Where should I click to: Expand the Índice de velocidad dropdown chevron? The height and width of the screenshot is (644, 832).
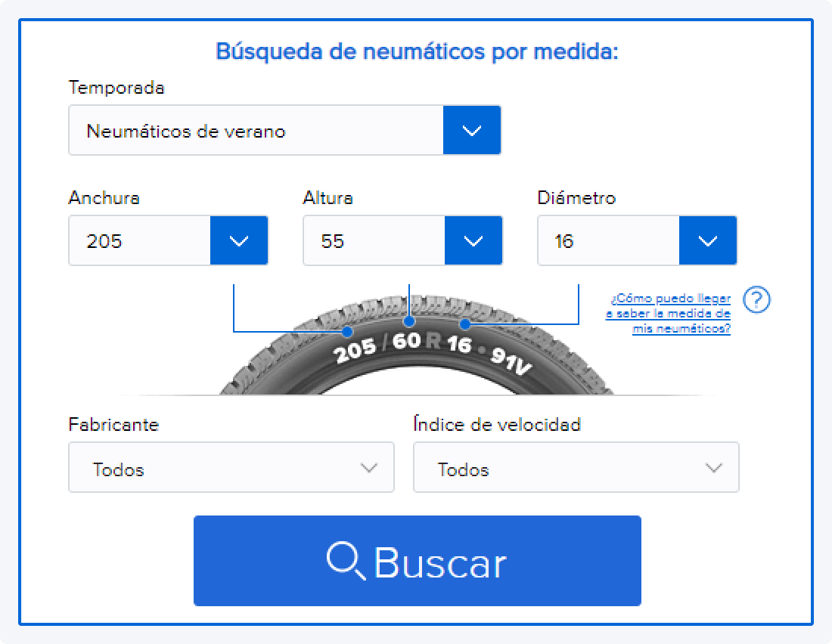[x=714, y=468]
